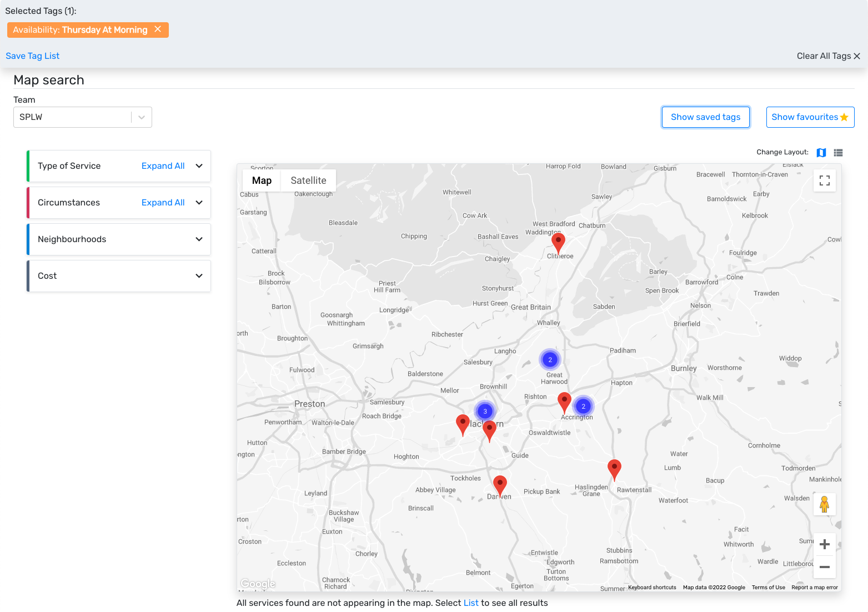Click the Clitheroe map pin
The width and height of the screenshot is (868, 612).
558,242
